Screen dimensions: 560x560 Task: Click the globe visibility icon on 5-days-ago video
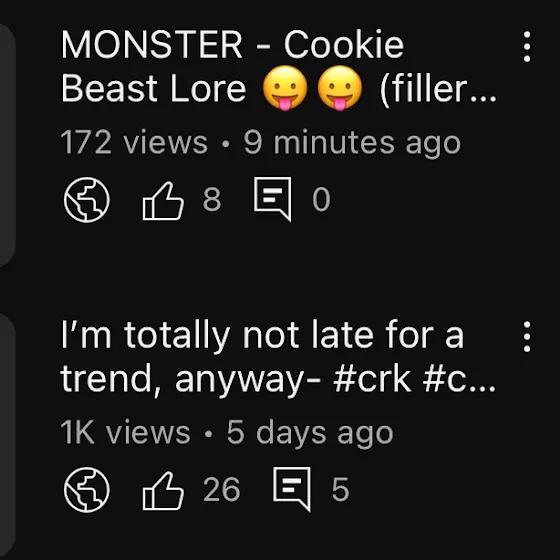(x=87, y=489)
